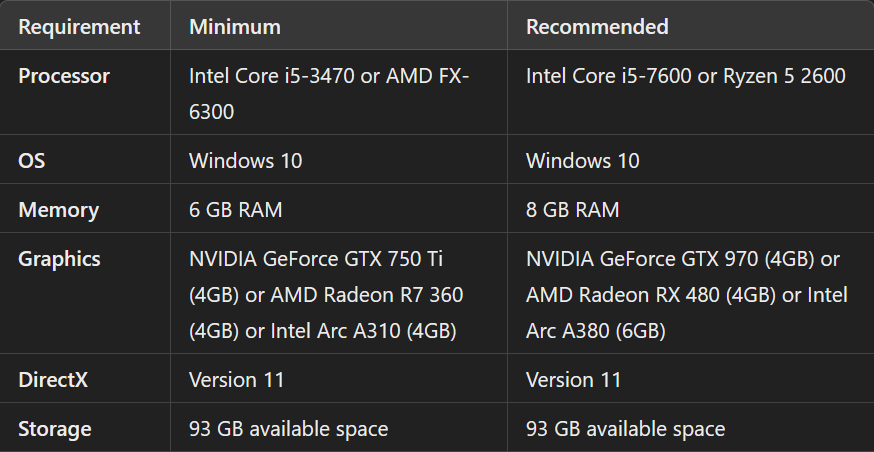Click the Minimum column header

(x=235, y=27)
